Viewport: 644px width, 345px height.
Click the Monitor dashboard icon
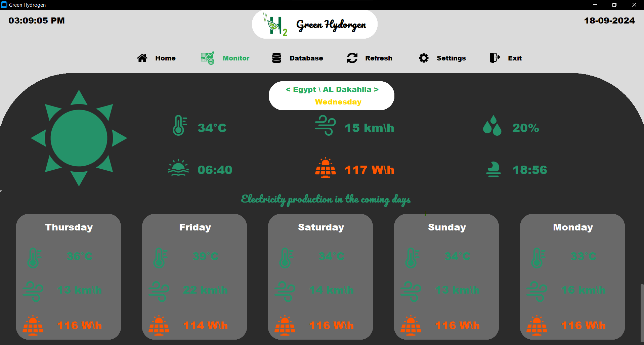coord(207,58)
